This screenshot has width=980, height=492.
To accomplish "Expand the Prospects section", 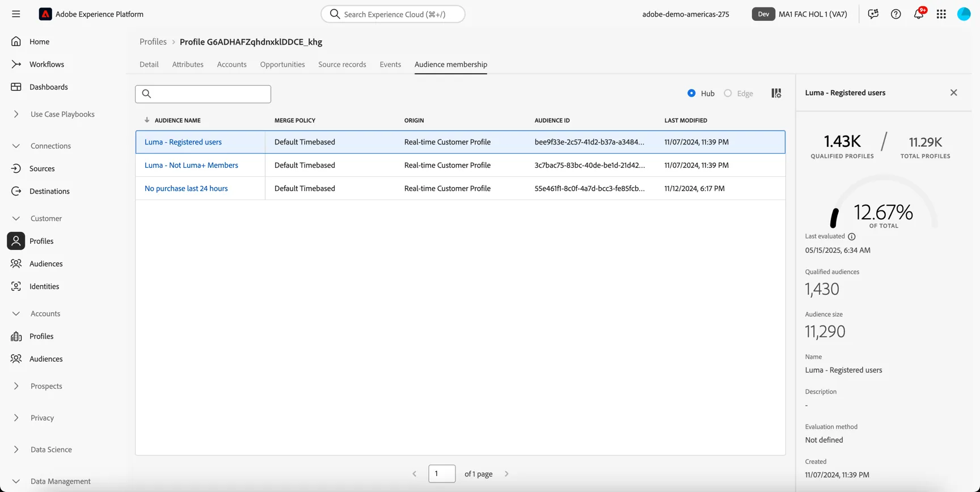I will coord(16,386).
